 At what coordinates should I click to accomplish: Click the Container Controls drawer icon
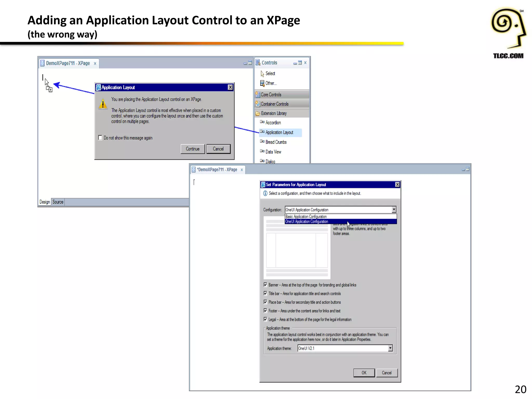258,104
